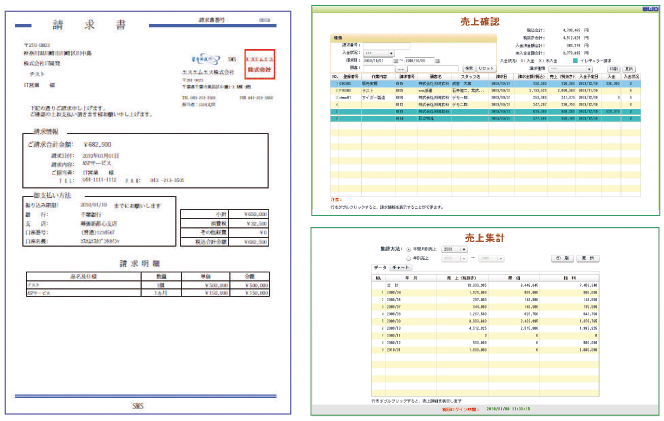664x421 pixels.
Task: Sort by the スタッフ名 column header
Action: coord(470,77)
